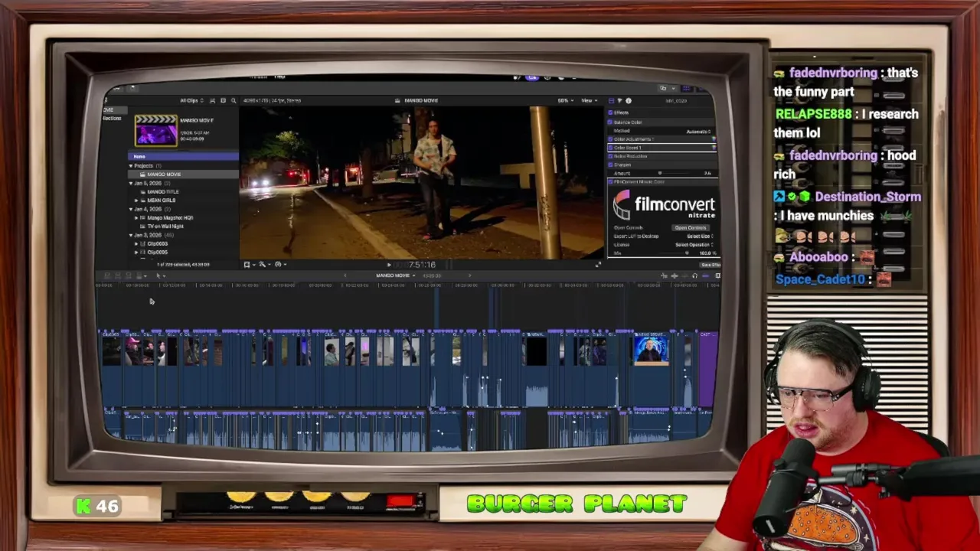
Task: Go back in timeline history arrow
Action: pos(345,275)
